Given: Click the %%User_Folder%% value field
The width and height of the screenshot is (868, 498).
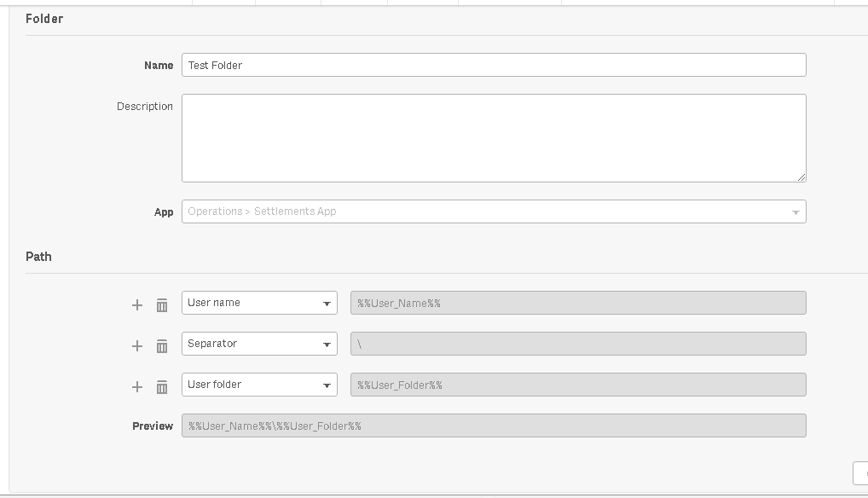Looking at the screenshot, I should pyautogui.click(x=578, y=385).
